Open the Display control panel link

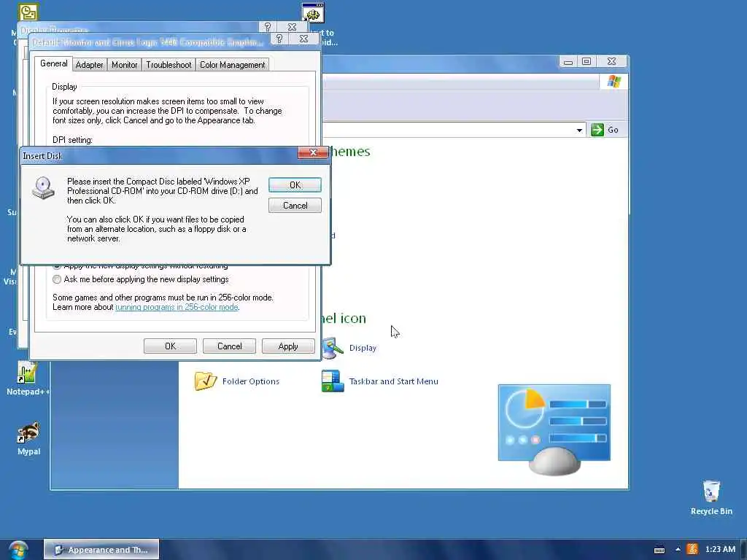pyautogui.click(x=363, y=348)
